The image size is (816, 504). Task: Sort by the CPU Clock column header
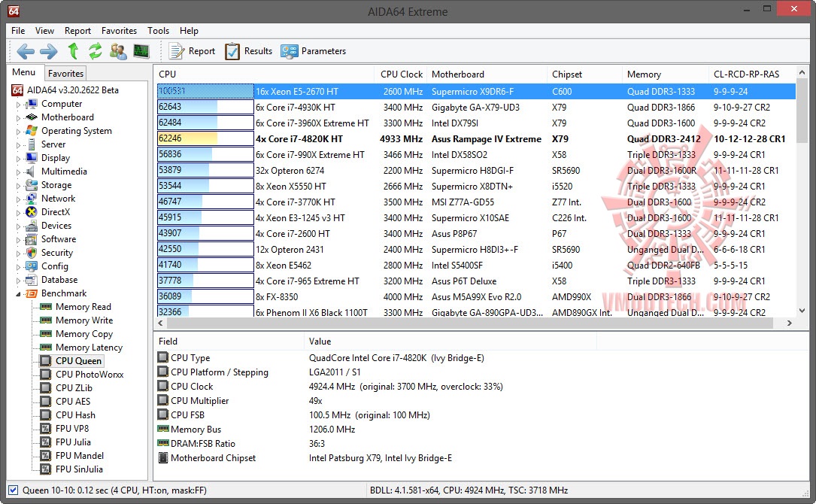point(401,74)
